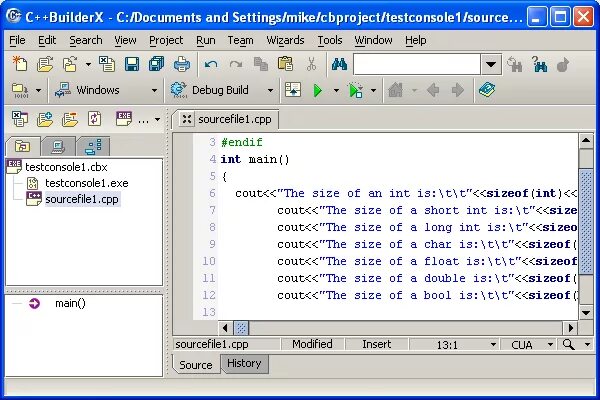Open the project selector dropdown arrow
Viewport: 600px width, 400px height.
point(157,120)
